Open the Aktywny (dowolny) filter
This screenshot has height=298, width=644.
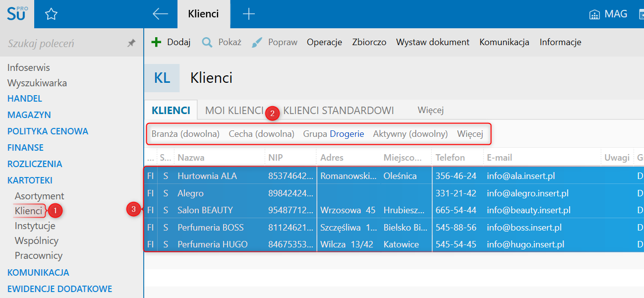[x=410, y=134]
